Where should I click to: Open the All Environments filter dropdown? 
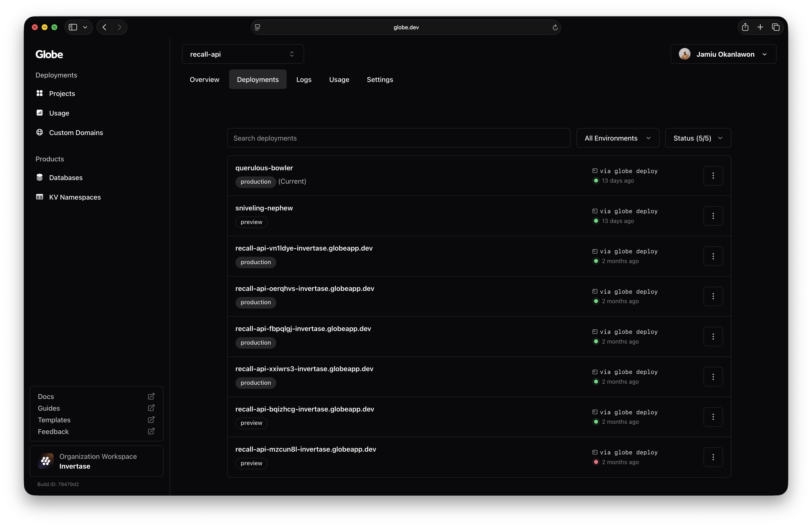[x=617, y=138]
